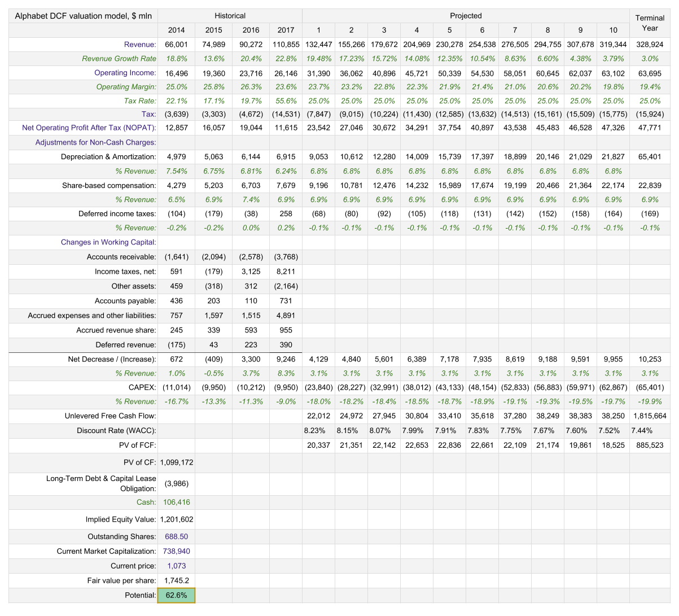Click the Implied Equity Value cell 1,201,602
The image size is (679, 616).
tap(176, 519)
